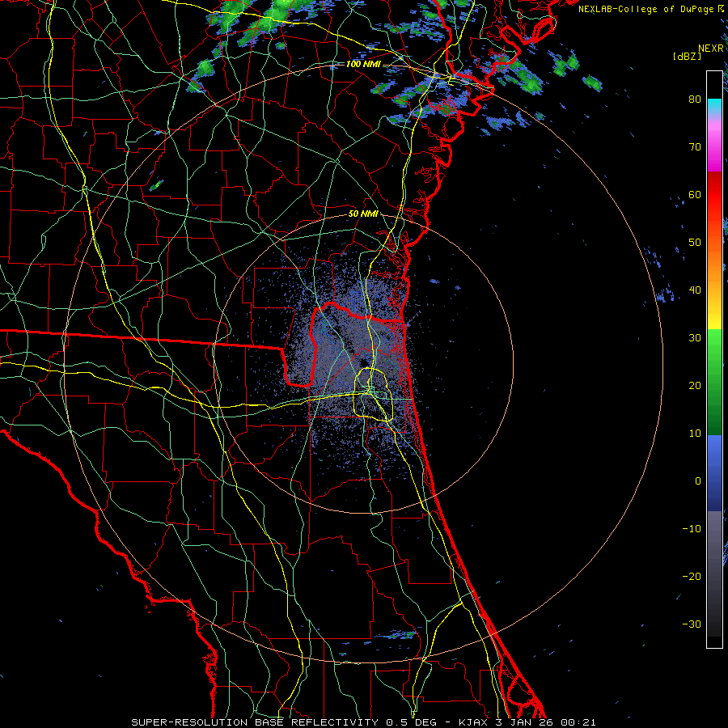Click SUPER-RESOLUTION BASE REFLECTIVITY caption text

pos(255,722)
